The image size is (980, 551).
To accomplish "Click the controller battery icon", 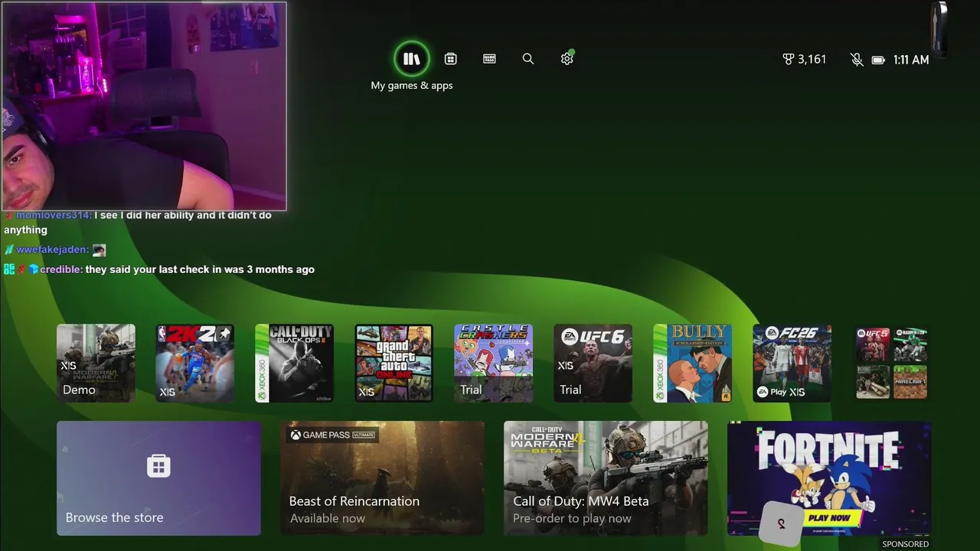I will click(878, 60).
